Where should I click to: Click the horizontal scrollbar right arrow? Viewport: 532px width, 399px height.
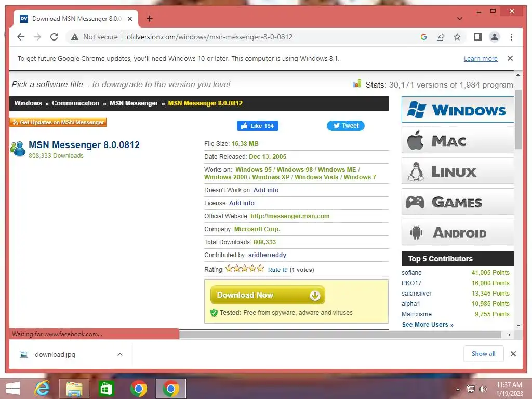[509, 335]
